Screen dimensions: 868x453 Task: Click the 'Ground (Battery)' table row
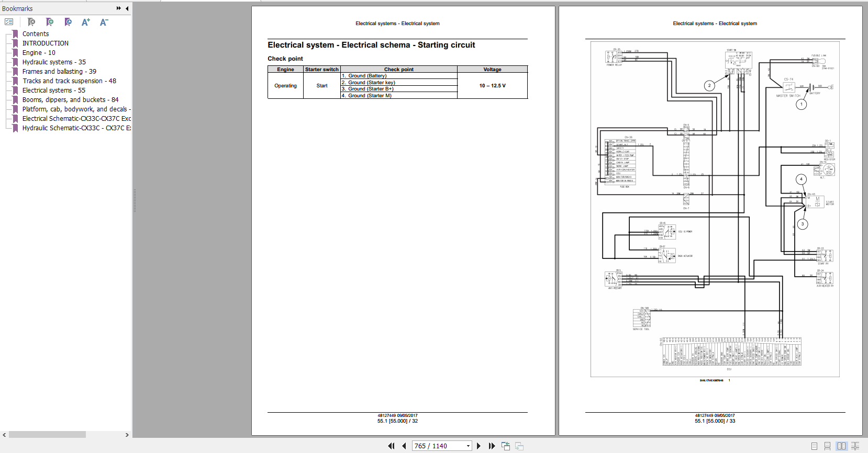pos(399,76)
